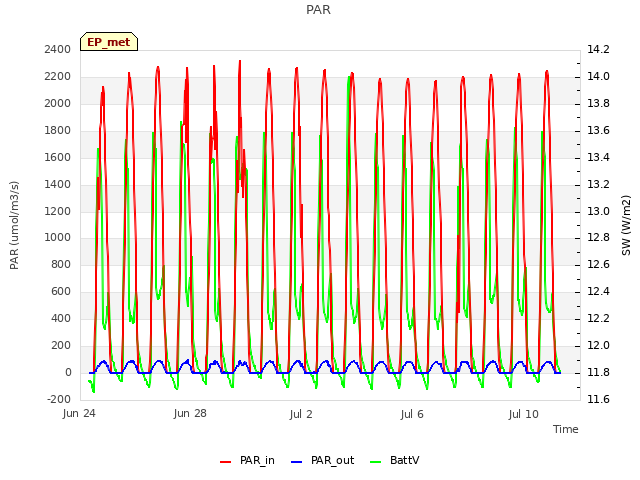Click the Jul 6 date tick
The height and width of the screenshot is (480, 640).
click(412, 414)
